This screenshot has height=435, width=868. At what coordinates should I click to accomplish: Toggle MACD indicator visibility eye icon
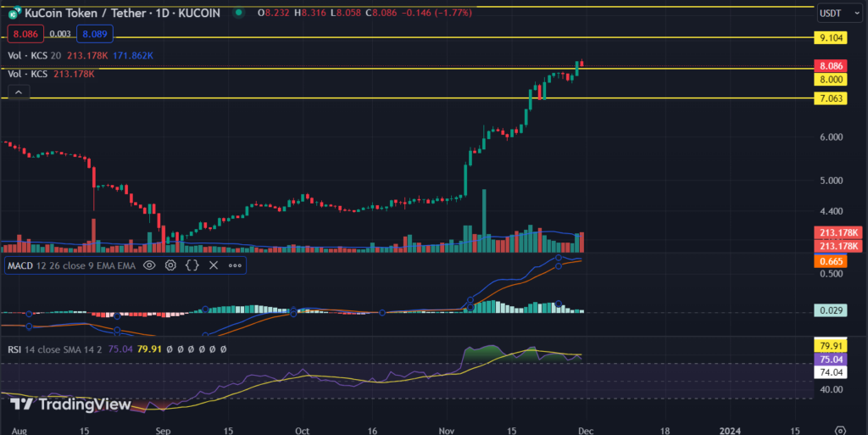pos(149,265)
